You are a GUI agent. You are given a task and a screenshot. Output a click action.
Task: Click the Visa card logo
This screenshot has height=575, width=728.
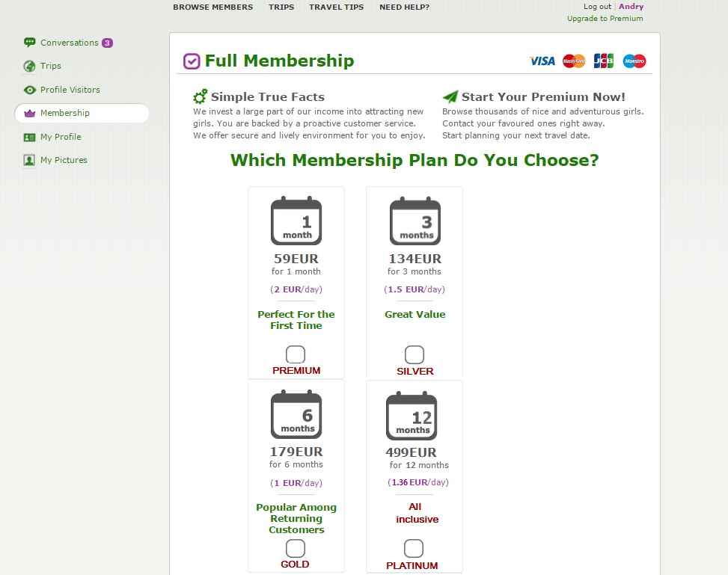[542, 61]
